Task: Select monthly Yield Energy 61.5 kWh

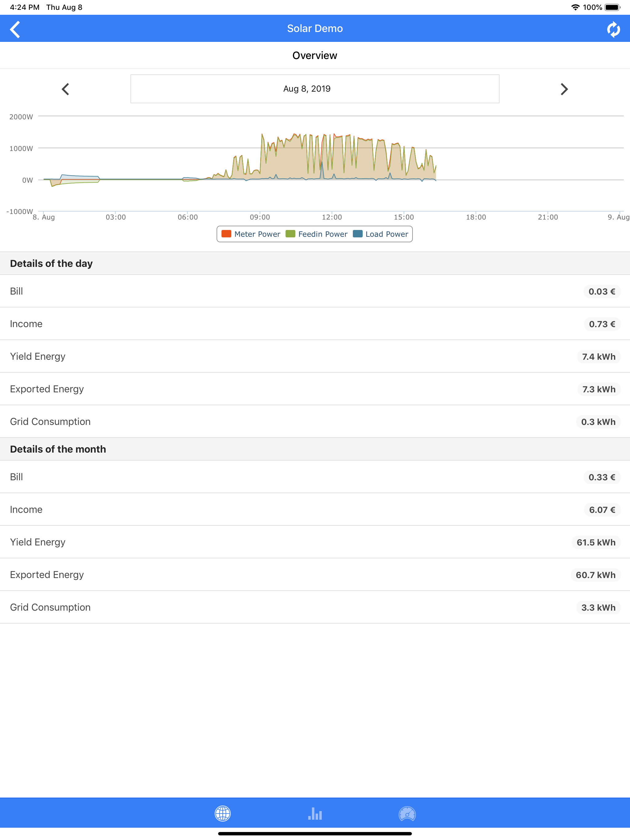Action: 596,542
